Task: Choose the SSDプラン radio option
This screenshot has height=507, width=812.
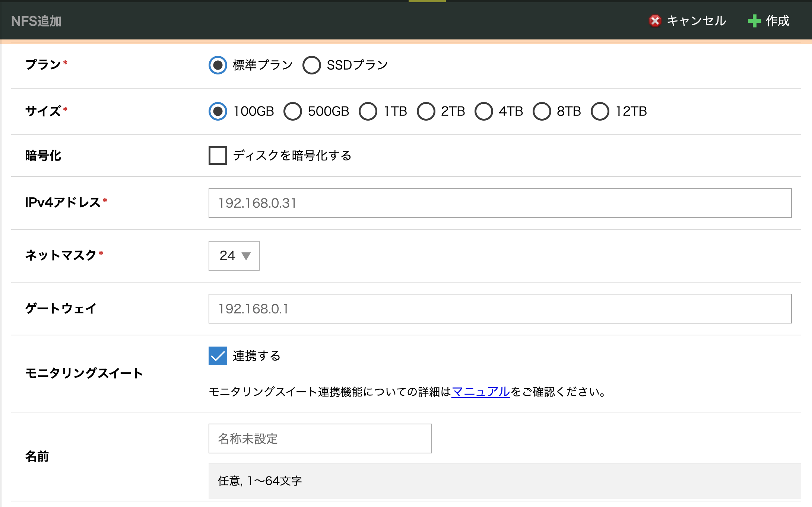Action: point(312,65)
